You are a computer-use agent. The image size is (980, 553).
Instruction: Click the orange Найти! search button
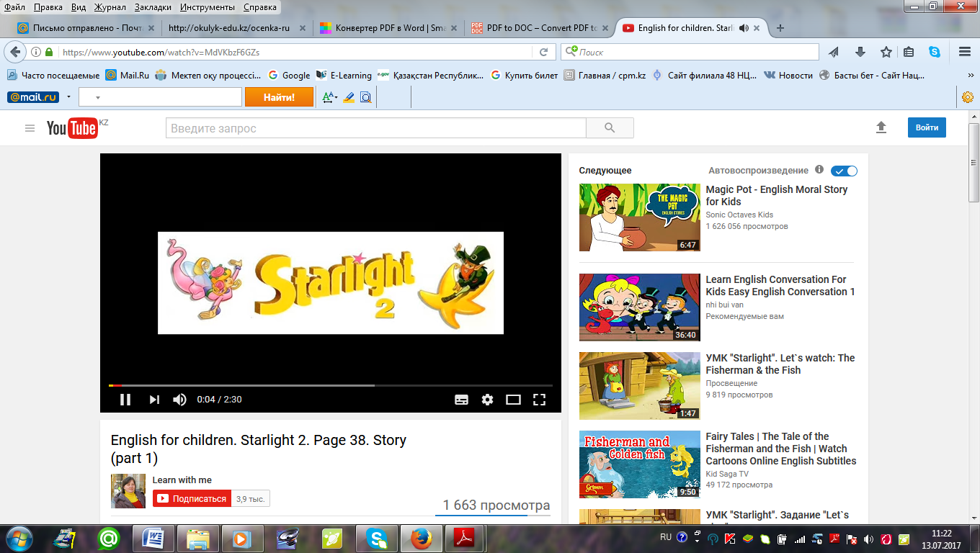280,97
